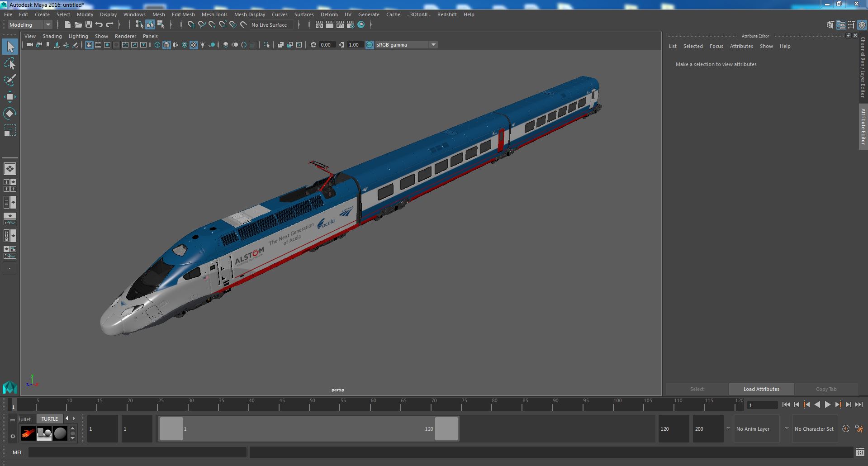Viewport: 868px width, 466px height.
Task: Activate the Move tool
Action: click(x=10, y=97)
